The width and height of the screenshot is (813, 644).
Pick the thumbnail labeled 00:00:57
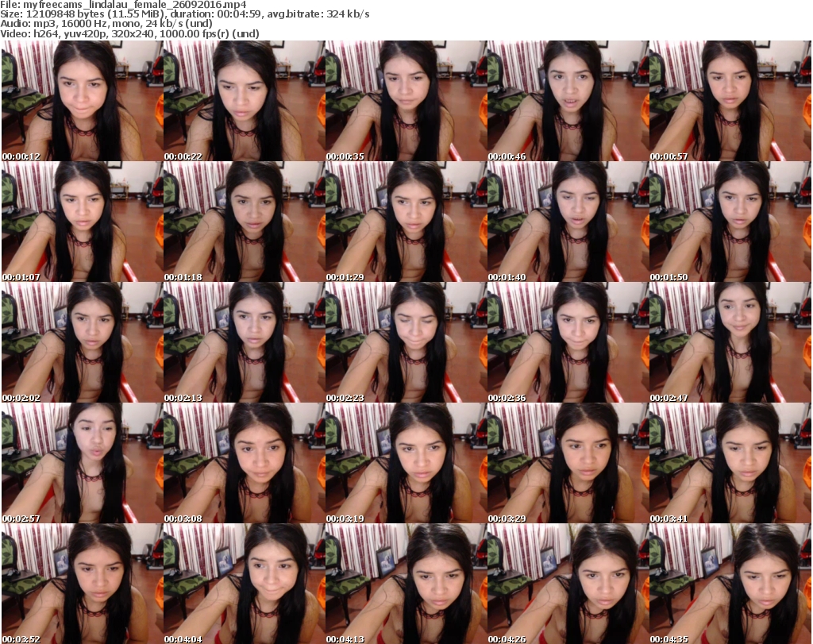[x=729, y=101]
